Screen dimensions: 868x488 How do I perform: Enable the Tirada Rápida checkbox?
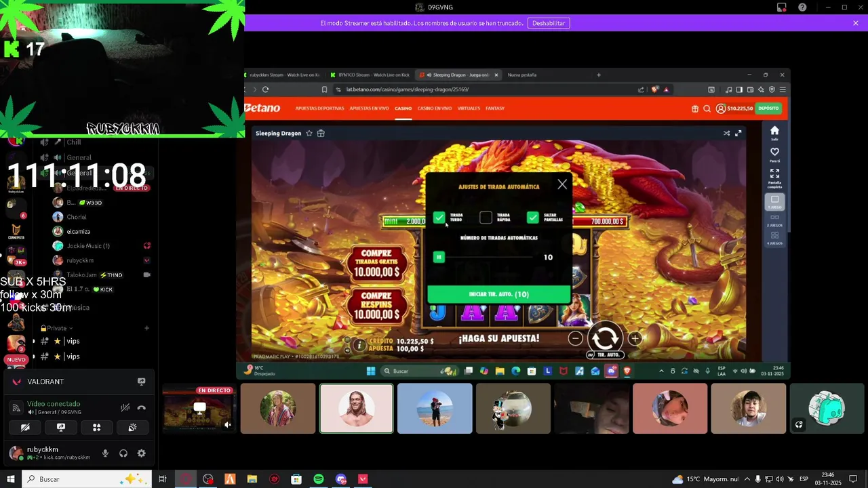point(486,218)
